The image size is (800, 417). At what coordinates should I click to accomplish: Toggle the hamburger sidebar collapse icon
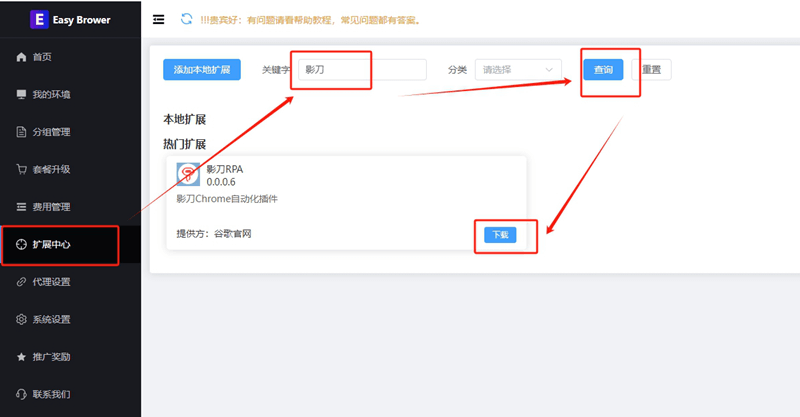[159, 20]
